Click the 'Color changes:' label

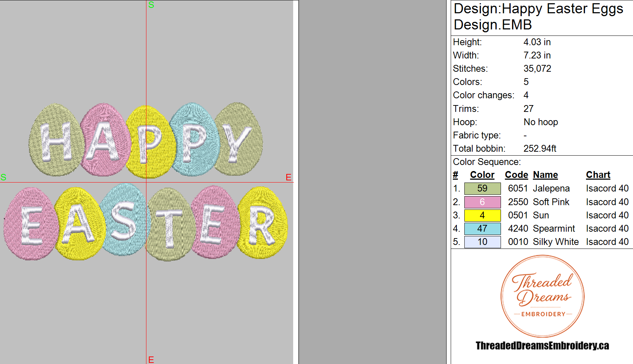(483, 95)
